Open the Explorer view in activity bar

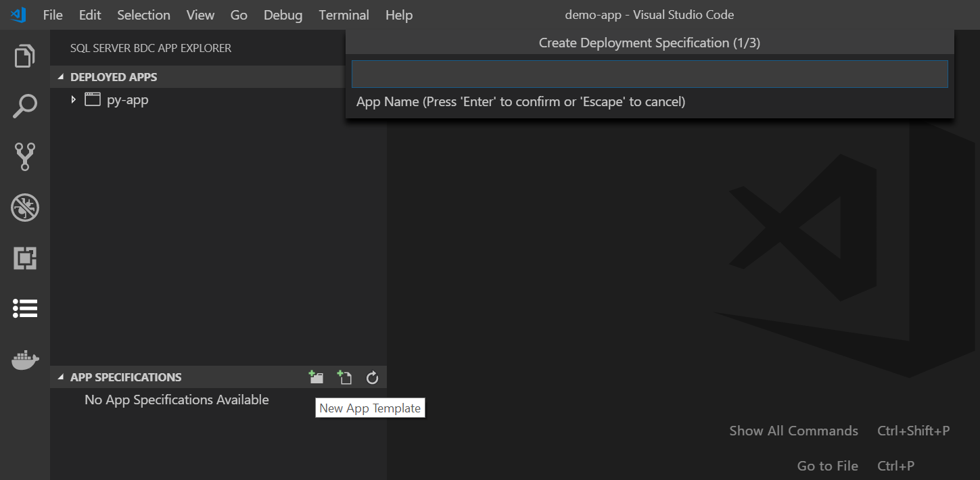[25, 56]
